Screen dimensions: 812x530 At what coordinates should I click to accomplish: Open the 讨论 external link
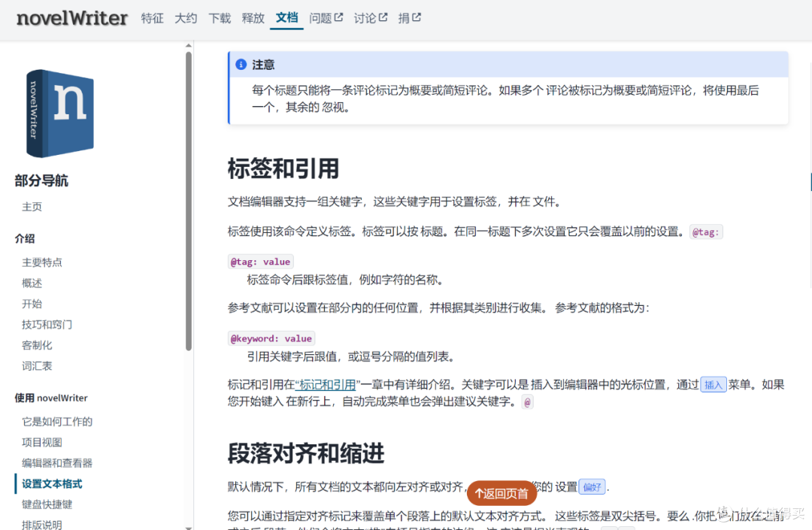(370, 18)
